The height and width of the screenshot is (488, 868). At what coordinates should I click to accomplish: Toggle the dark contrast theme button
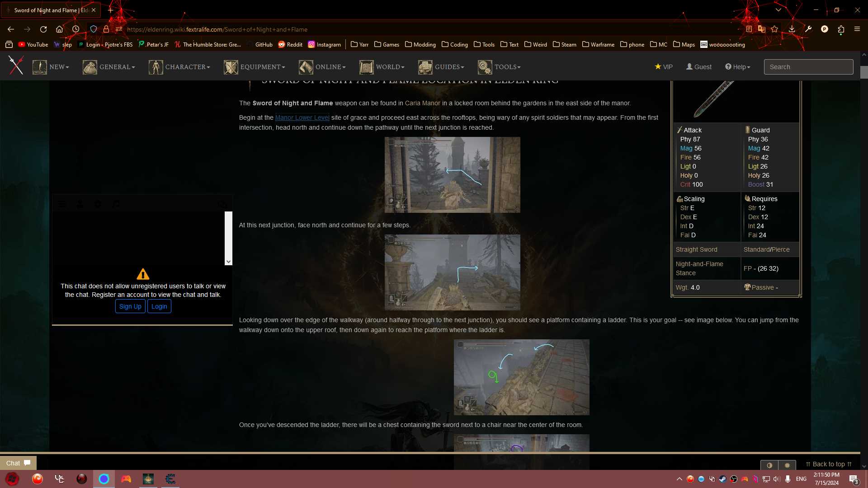(x=769, y=465)
